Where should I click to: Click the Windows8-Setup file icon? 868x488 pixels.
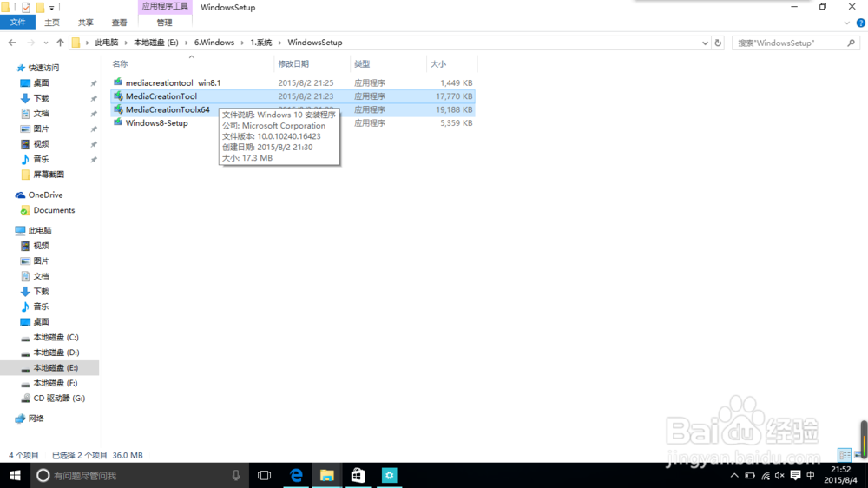(118, 122)
